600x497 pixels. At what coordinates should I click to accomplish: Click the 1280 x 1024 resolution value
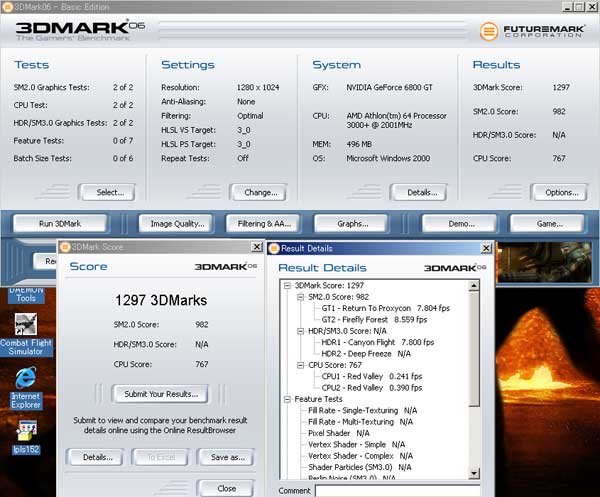(x=258, y=88)
